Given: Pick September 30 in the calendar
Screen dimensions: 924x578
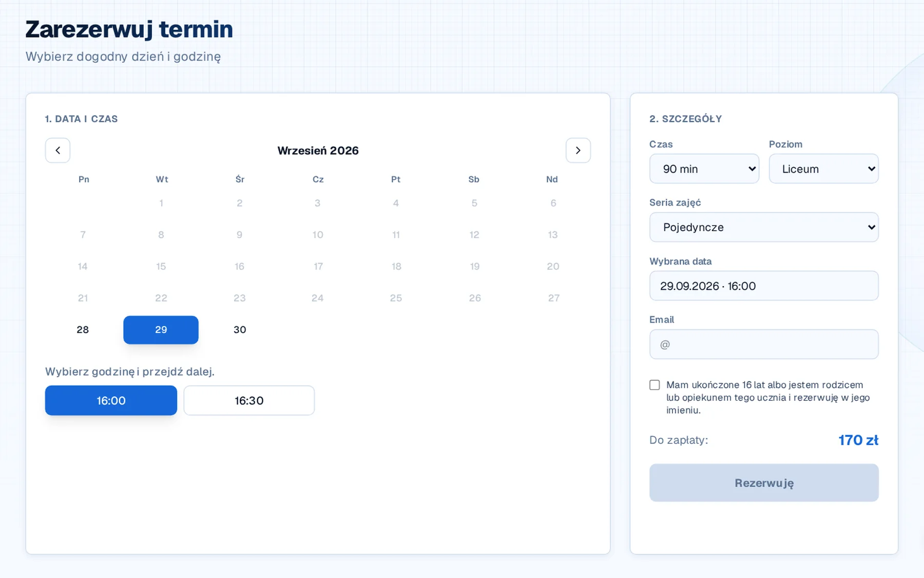Looking at the screenshot, I should (240, 330).
